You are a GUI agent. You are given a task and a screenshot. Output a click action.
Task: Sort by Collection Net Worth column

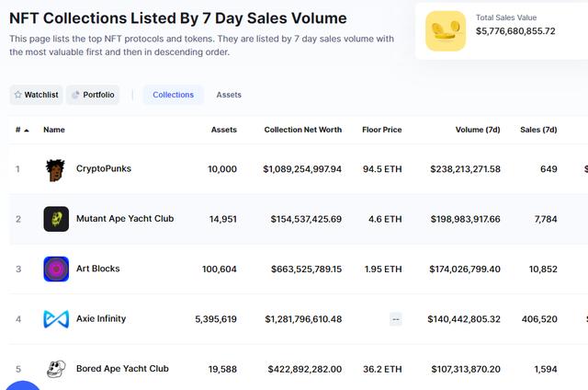coord(302,130)
